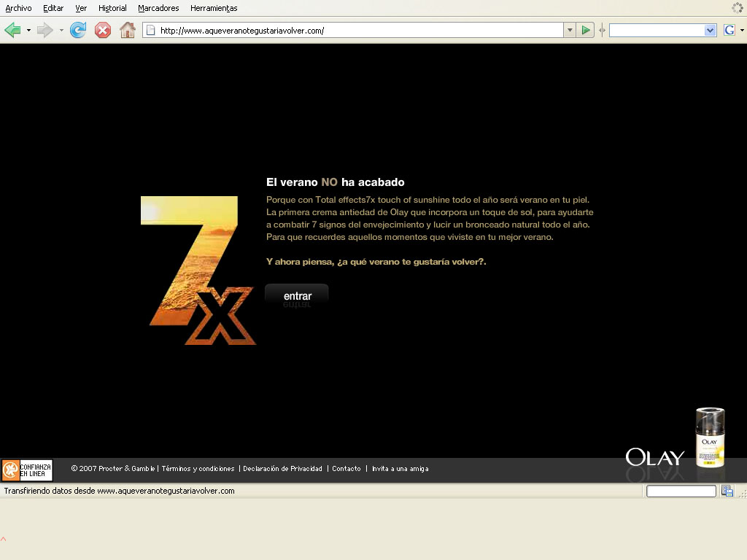Click into the URL address field
Image resolution: width=747 pixels, height=560 pixels.
[357, 30]
